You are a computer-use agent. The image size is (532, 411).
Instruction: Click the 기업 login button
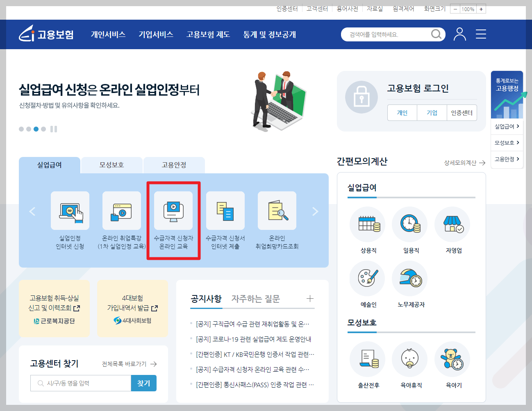coord(432,113)
